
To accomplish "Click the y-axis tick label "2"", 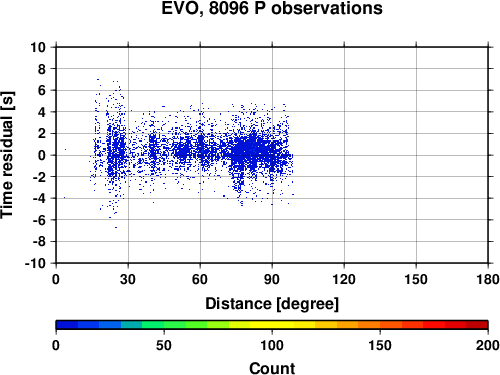I will point(42,134).
